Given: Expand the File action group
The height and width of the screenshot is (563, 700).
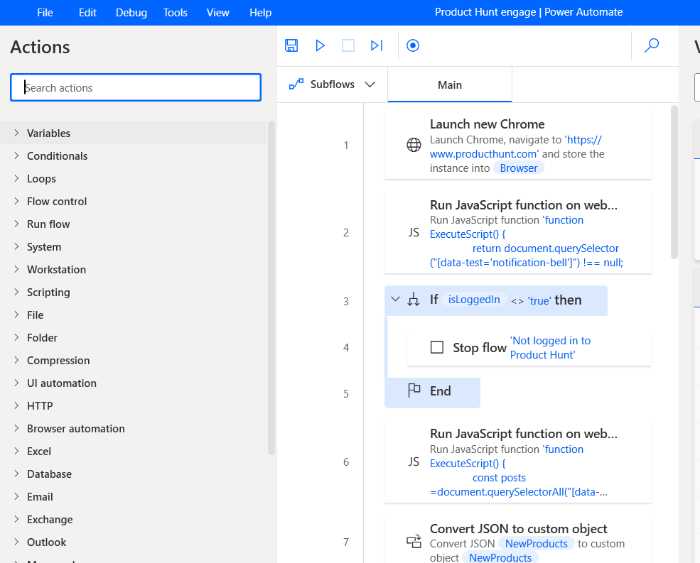Looking at the screenshot, I should pos(17,314).
